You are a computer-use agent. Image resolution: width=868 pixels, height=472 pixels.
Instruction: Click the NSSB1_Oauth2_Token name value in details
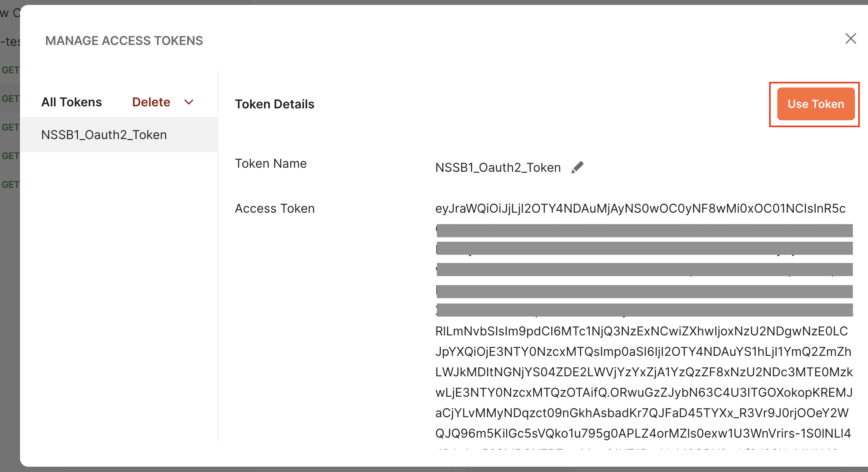pos(498,167)
